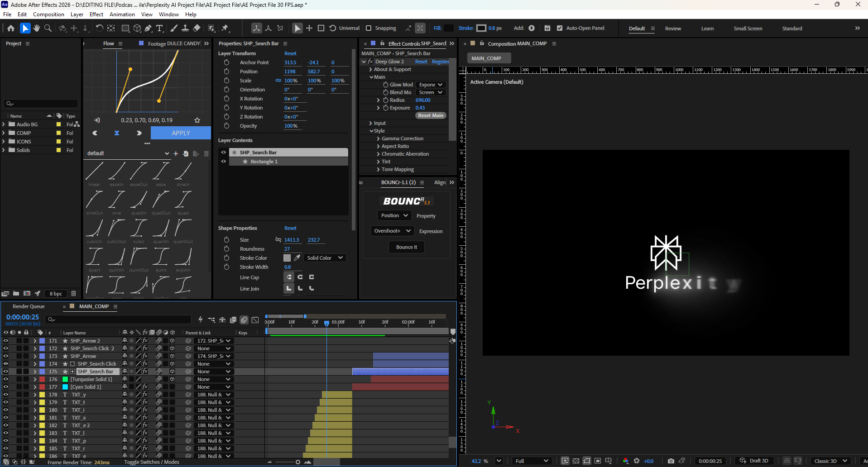This screenshot has height=467, width=868.
Task: Switch to the Render Queue tab
Action: click(29, 306)
